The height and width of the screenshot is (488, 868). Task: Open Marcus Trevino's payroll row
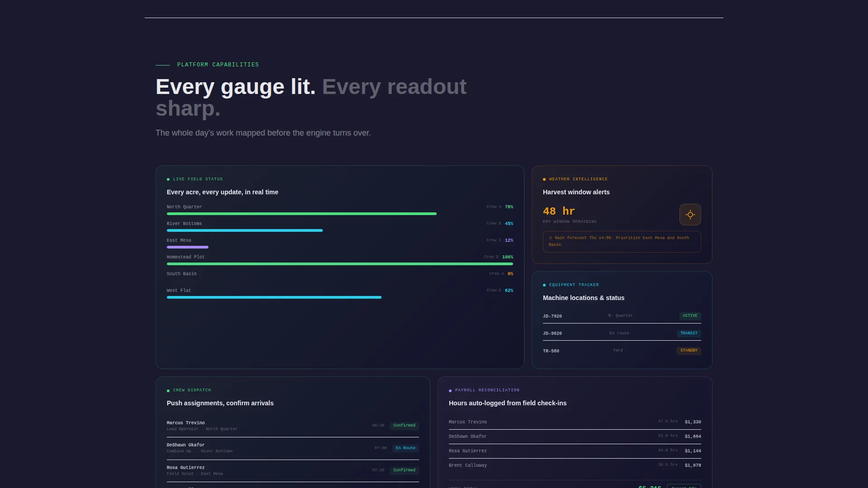pyautogui.click(x=575, y=422)
